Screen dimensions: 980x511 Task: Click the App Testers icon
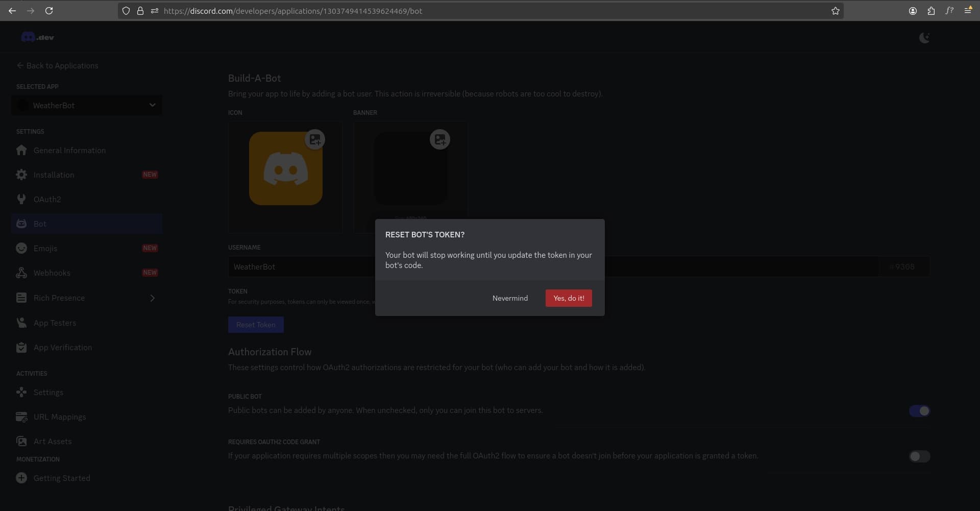click(x=21, y=323)
